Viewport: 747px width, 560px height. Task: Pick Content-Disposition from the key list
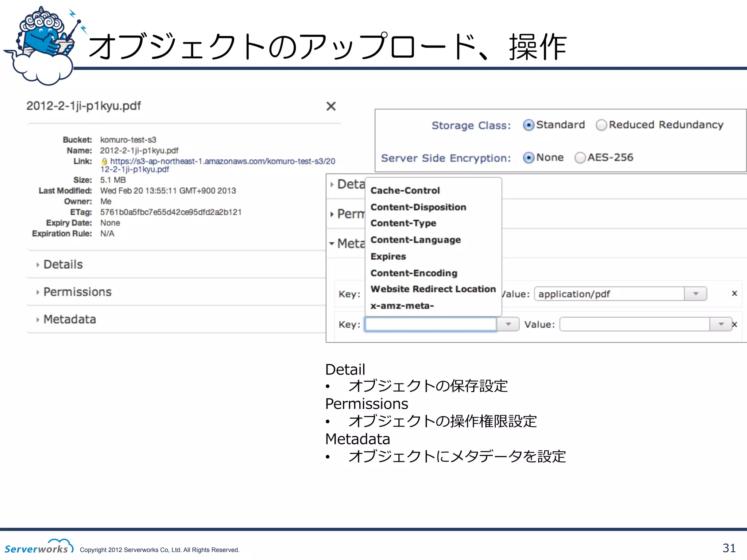tap(418, 207)
